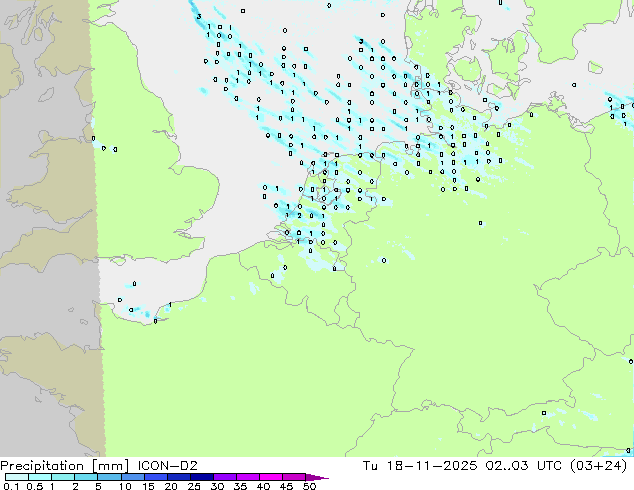634x490 pixels.
Task: Click the '30' legend scale label
Action: (x=217, y=486)
